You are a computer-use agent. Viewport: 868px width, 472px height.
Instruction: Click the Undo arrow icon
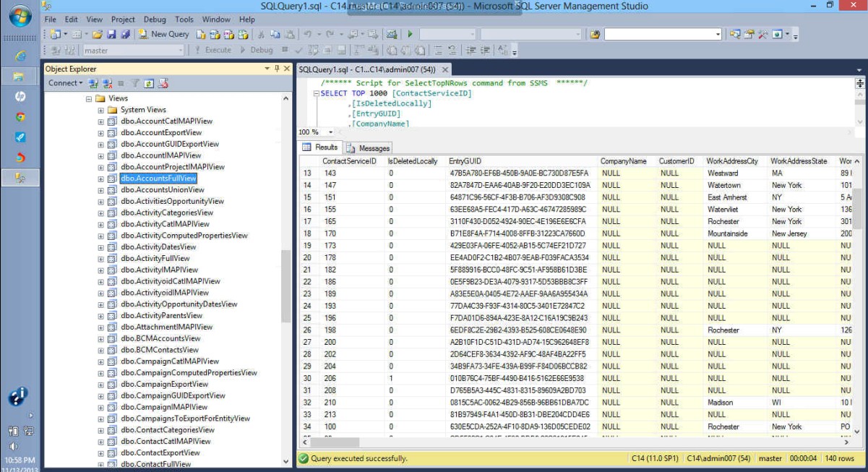tap(308, 34)
